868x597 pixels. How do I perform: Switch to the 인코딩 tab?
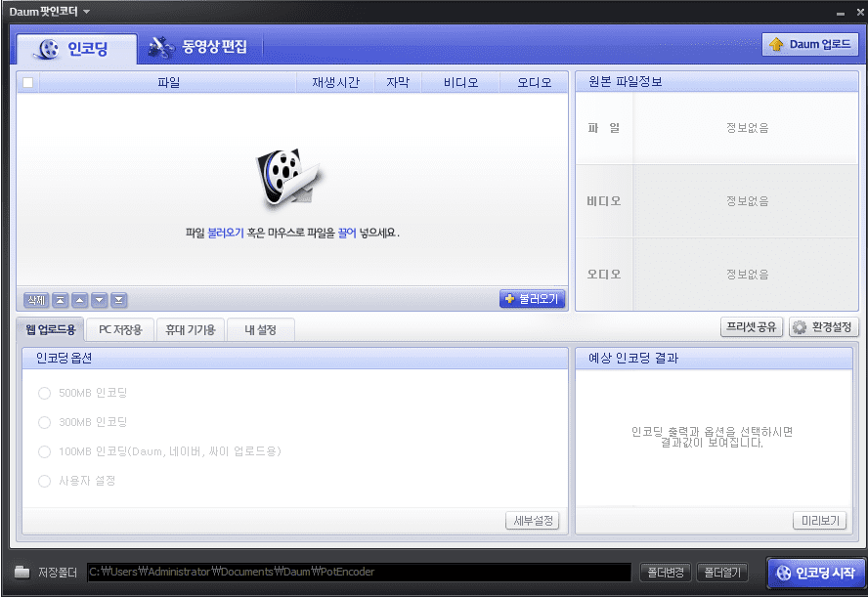point(76,49)
